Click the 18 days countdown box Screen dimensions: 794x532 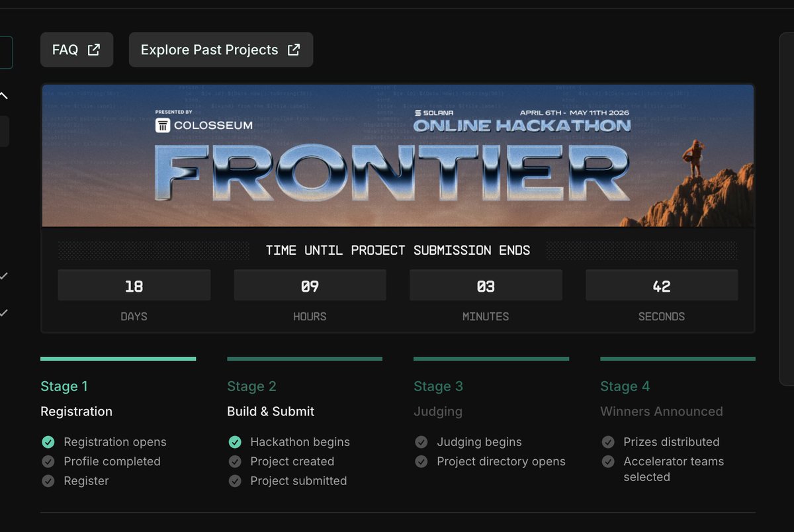[x=134, y=285]
